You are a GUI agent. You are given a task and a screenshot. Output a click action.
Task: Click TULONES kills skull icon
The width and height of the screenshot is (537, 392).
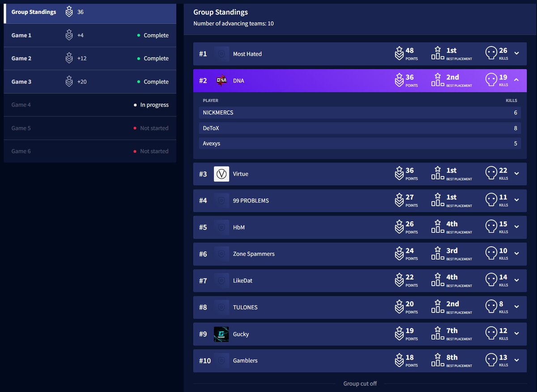point(491,307)
